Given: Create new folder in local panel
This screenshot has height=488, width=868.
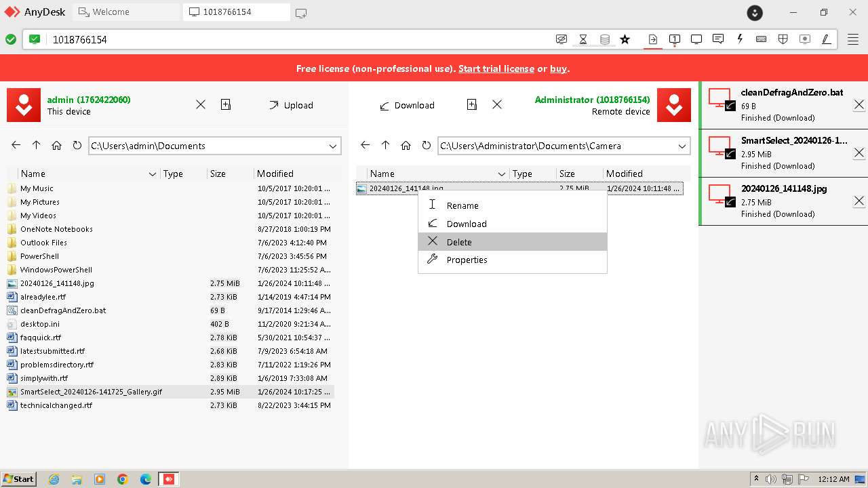Looking at the screenshot, I should [226, 104].
